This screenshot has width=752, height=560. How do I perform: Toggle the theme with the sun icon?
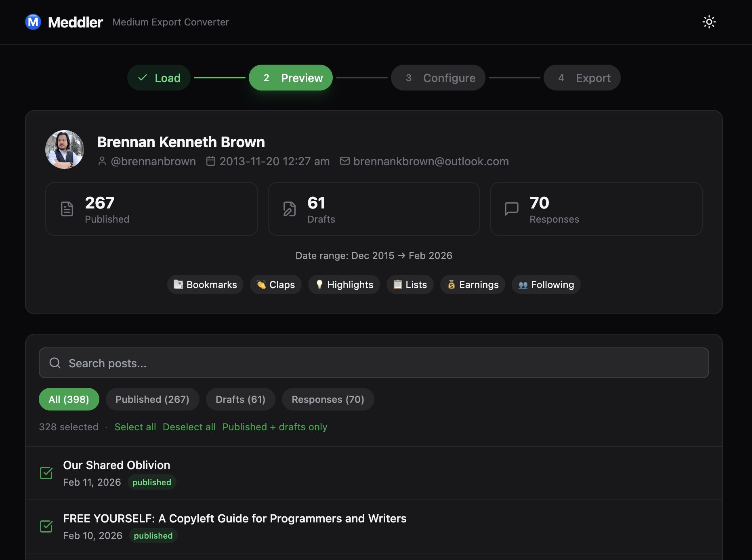click(x=709, y=22)
